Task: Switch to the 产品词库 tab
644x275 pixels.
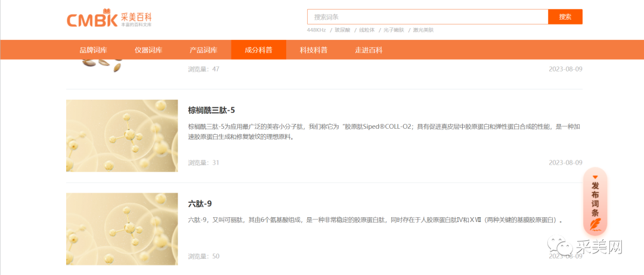Action: (203, 50)
